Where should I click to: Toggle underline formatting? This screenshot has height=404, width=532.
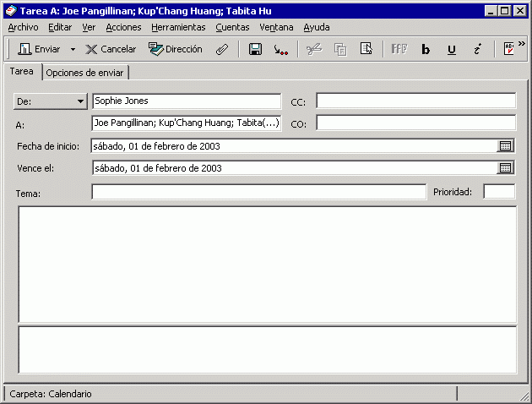[x=451, y=50]
